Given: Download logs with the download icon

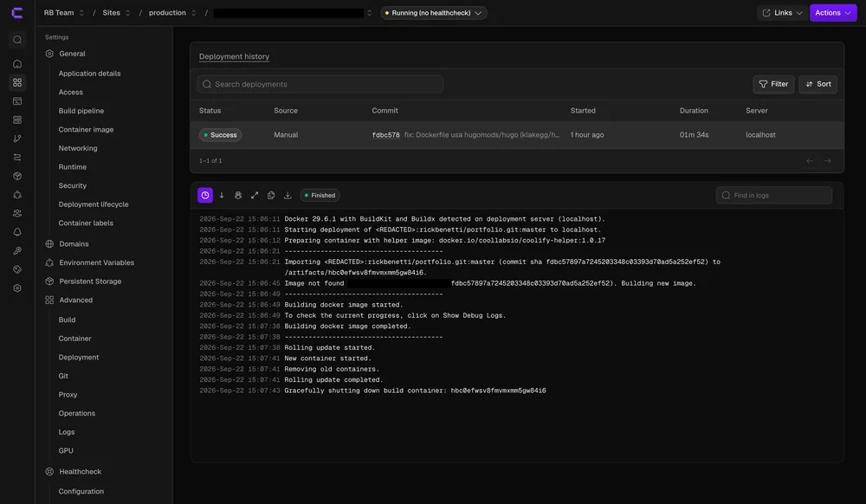Looking at the screenshot, I should coord(288,196).
